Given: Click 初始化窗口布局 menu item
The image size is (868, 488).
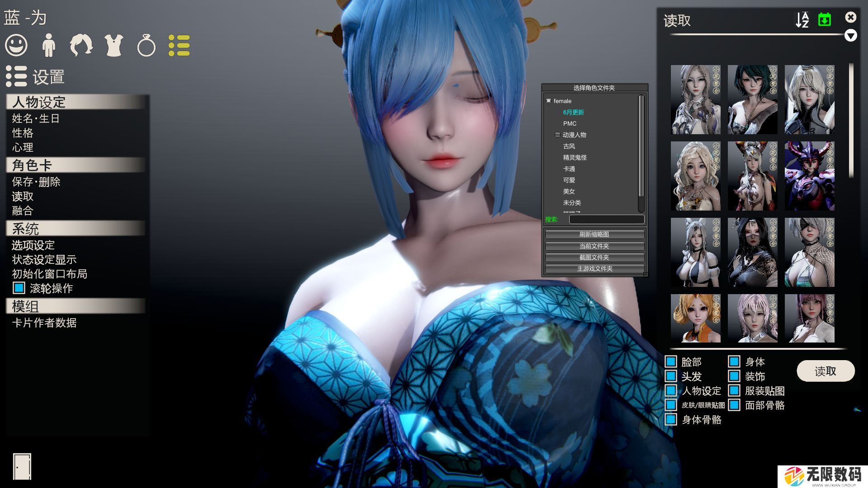Looking at the screenshot, I should click(x=50, y=274).
